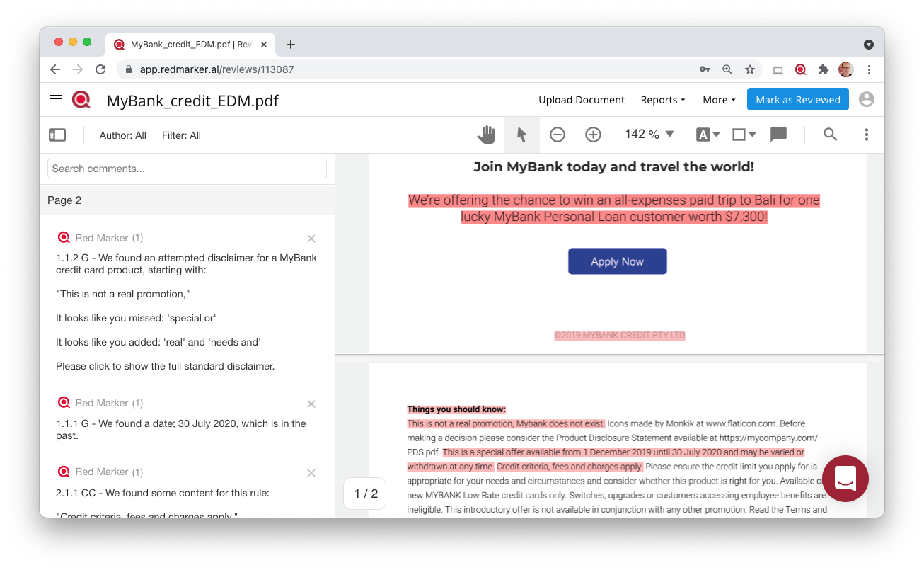This screenshot has height=570, width=924.
Task: Toggle the comments side panel
Action: 57,135
